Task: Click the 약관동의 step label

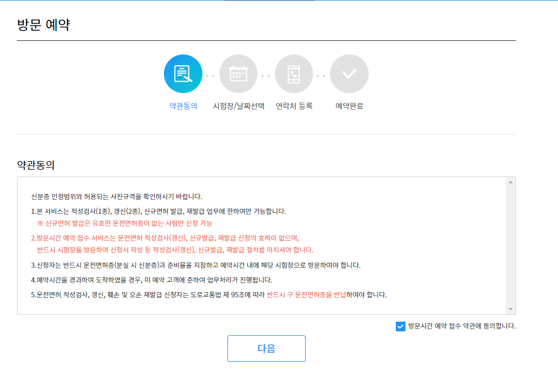Action: [183, 106]
